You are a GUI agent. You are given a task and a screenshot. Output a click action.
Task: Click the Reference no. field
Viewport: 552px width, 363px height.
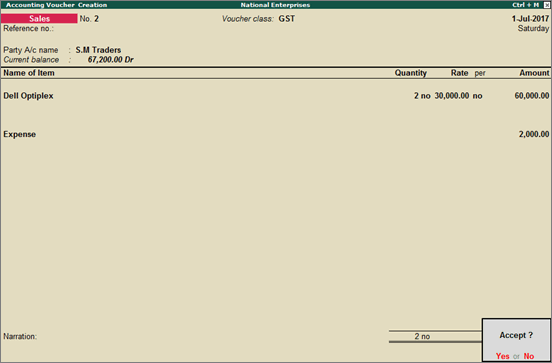pyautogui.click(x=29, y=29)
